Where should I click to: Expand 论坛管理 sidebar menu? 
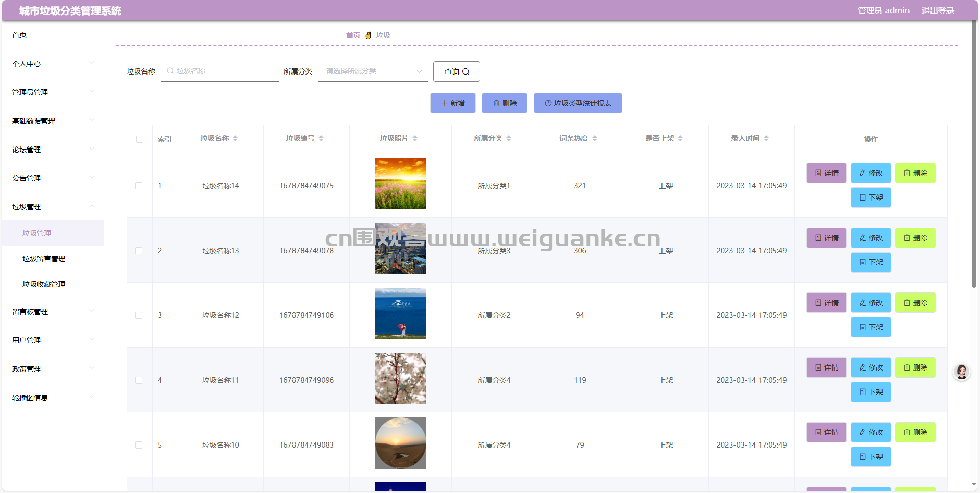click(53, 150)
